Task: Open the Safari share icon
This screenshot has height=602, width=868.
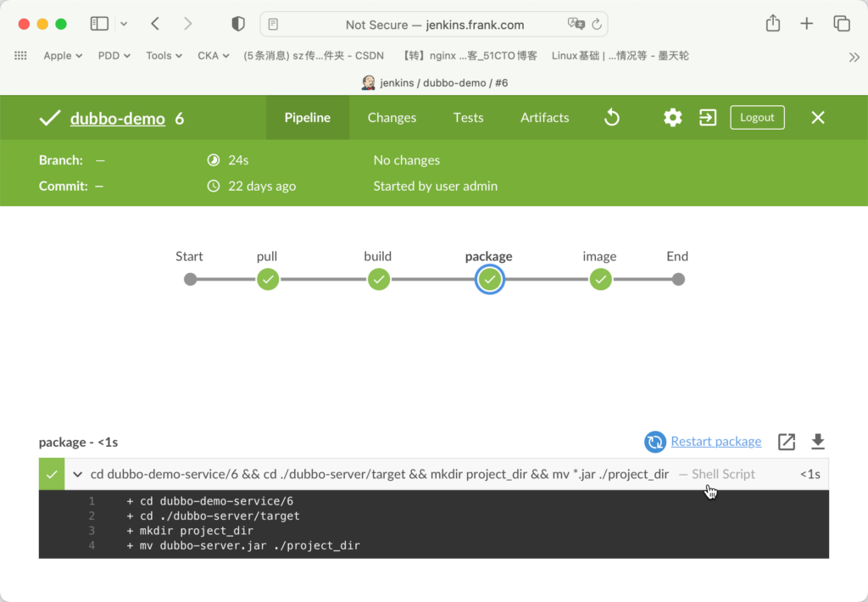Action: click(773, 23)
